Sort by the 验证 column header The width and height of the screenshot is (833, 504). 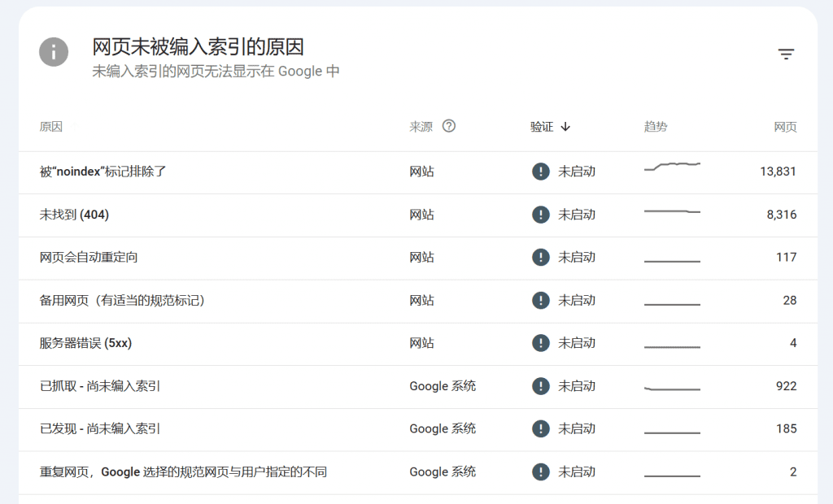click(x=542, y=127)
